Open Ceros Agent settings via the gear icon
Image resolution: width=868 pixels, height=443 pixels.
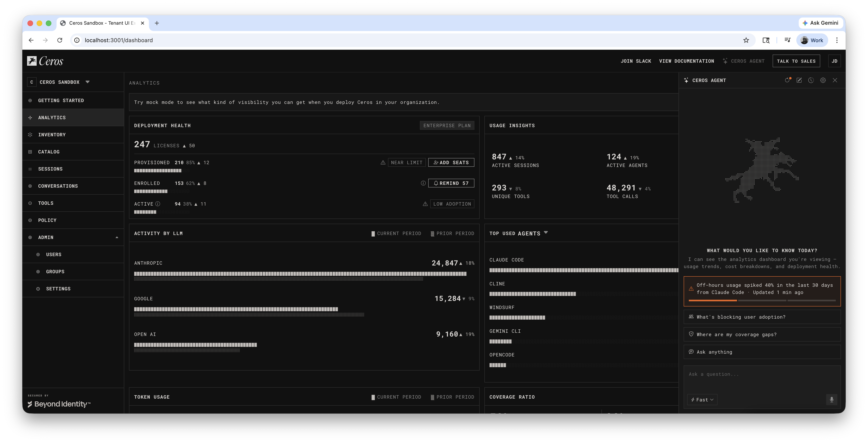click(x=823, y=80)
